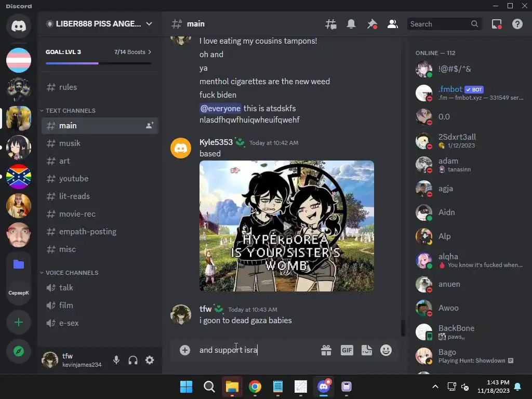Open adam member profile
Image resolution: width=532 pixels, height=399 pixels.
coord(470,165)
